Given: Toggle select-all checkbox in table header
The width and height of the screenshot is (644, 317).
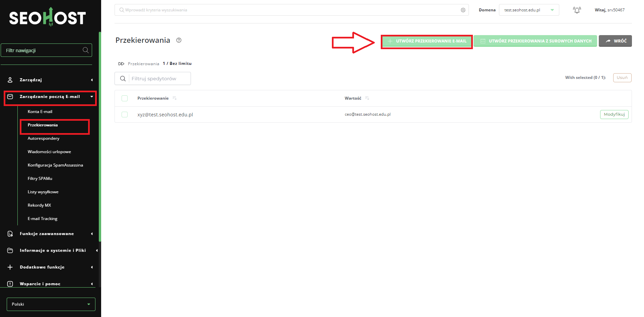Looking at the screenshot, I should pos(125,98).
